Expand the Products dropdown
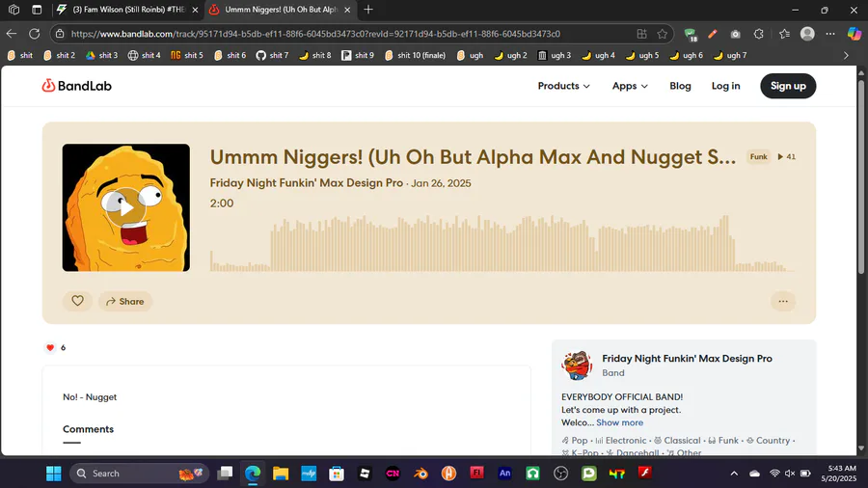Viewport: 868px width, 488px height. [x=563, y=86]
